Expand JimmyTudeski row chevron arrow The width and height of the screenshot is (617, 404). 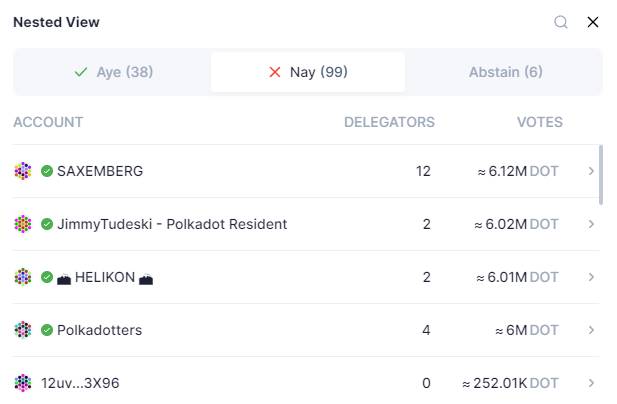(591, 224)
